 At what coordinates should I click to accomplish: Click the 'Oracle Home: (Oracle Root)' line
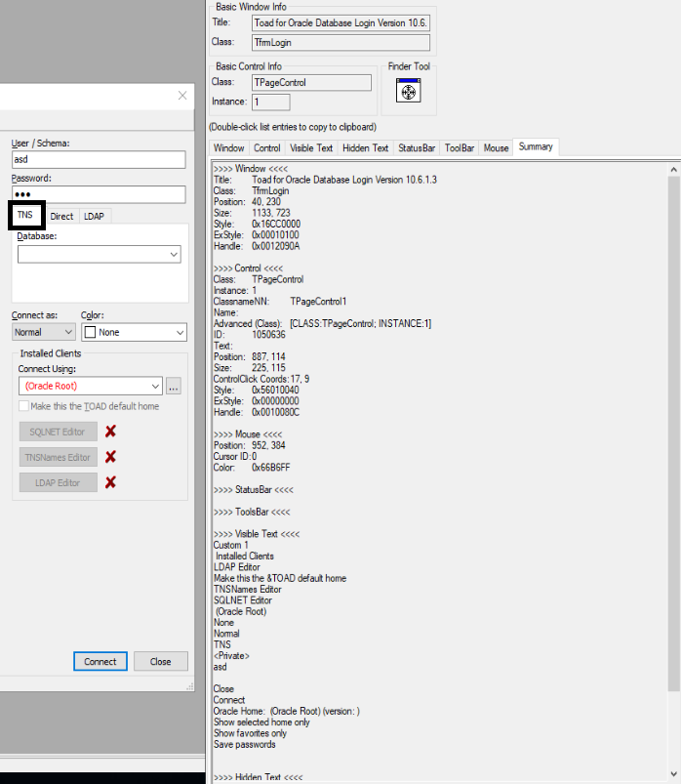(x=286, y=711)
